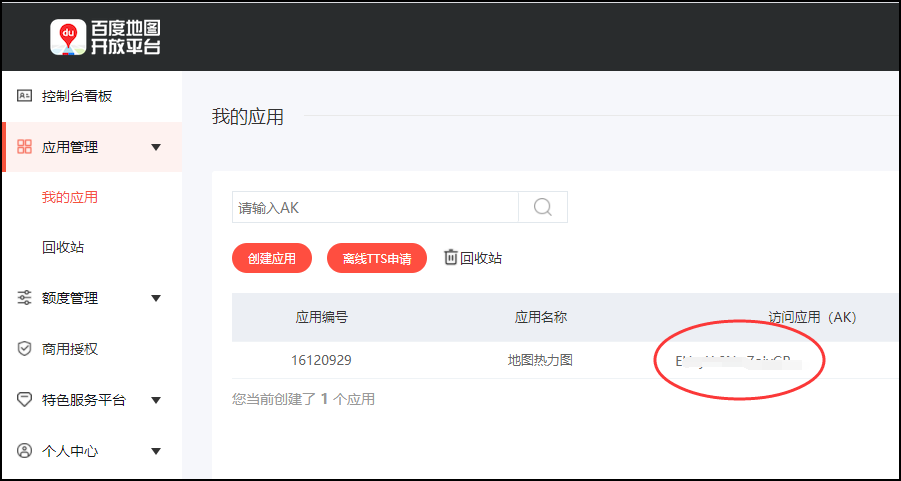The height and width of the screenshot is (481, 901).
Task: Click the trash can icon beside 回收站
Action: 451,258
